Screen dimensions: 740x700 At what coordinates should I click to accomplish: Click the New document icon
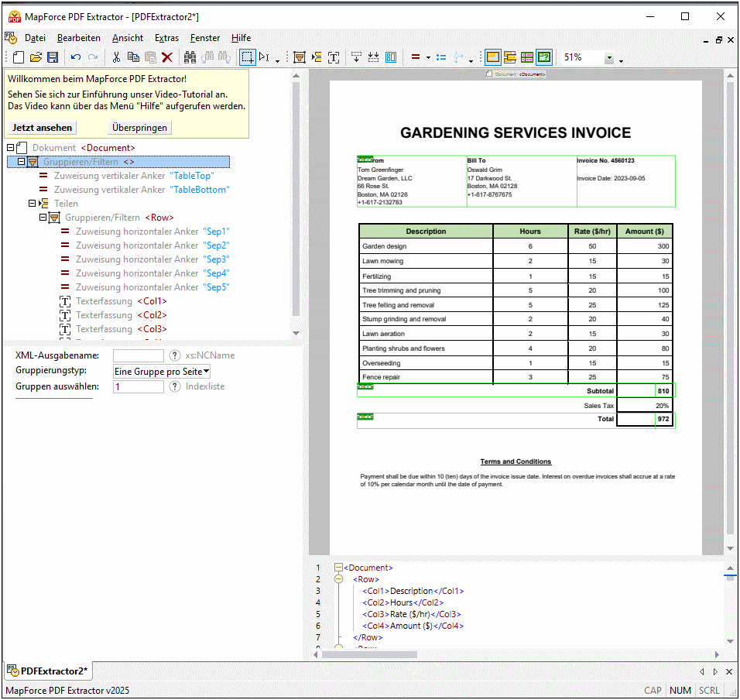[x=19, y=57]
